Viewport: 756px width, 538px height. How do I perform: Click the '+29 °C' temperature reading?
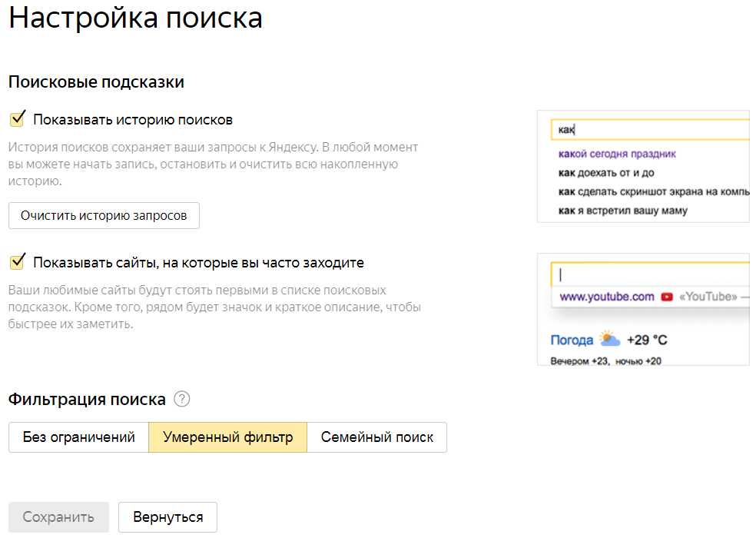pyautogui.click(x=647, y=340)
